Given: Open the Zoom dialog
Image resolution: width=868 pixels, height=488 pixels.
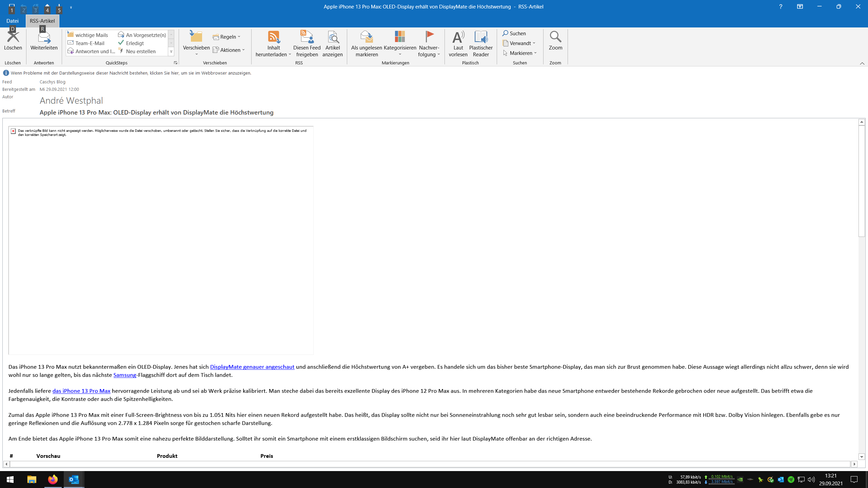Looking at the screenshot, I should (x=555, y=41).
